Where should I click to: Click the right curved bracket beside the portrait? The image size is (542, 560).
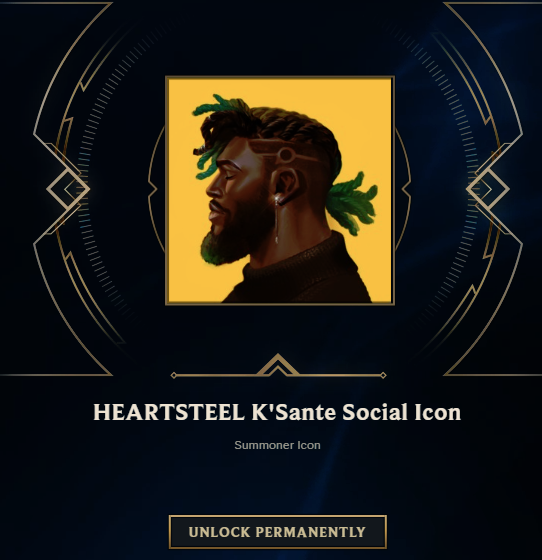[x=403, y=189]
